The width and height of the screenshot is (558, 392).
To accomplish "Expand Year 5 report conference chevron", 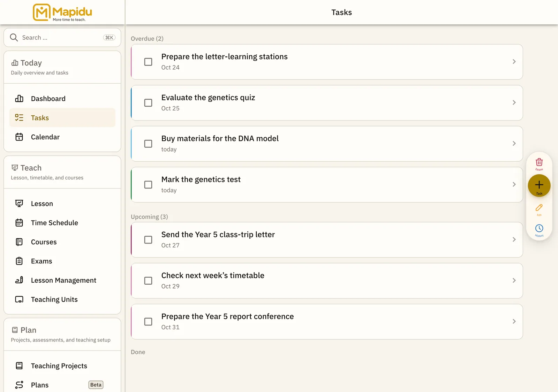I will click(514, 321).
